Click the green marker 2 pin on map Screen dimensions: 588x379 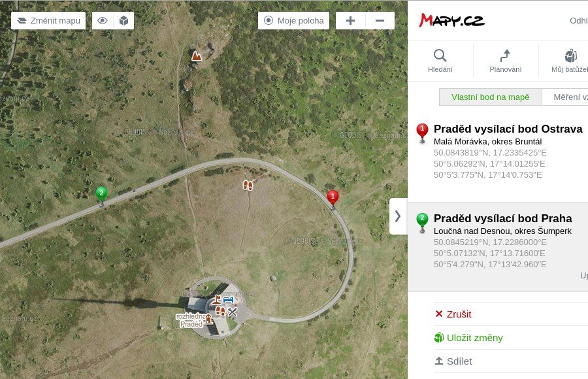tap(101, 195)
